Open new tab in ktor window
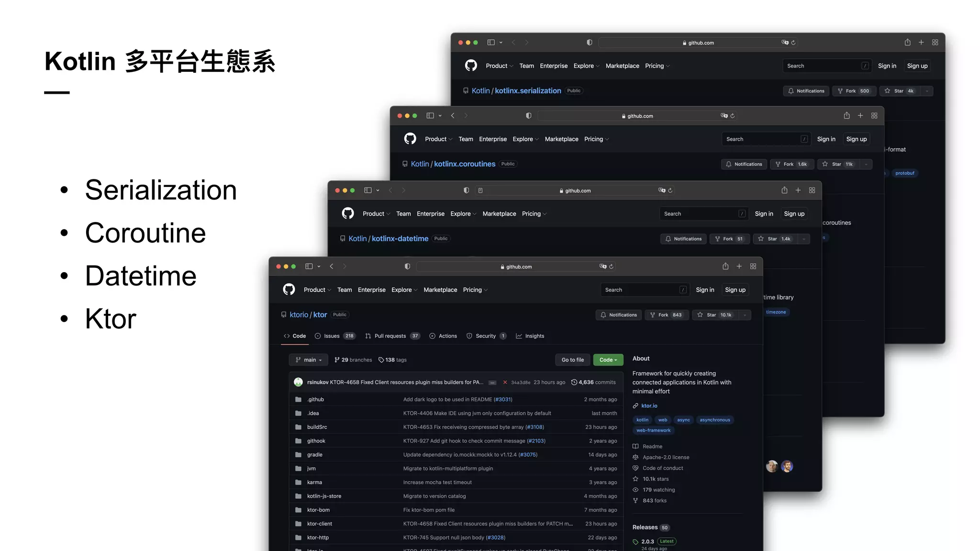Viewport: 980px width, 551px height. click(739, 266)
